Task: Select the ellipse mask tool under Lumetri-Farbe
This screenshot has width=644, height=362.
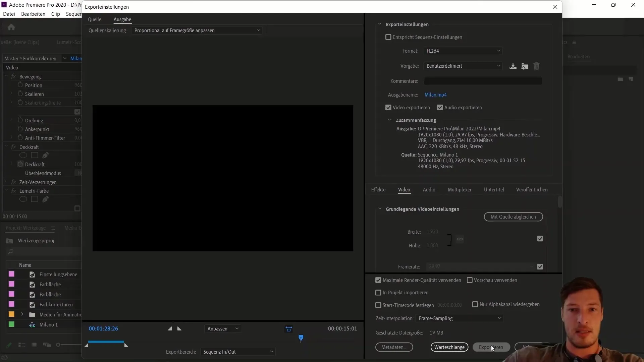Action: tap(23, 199)
